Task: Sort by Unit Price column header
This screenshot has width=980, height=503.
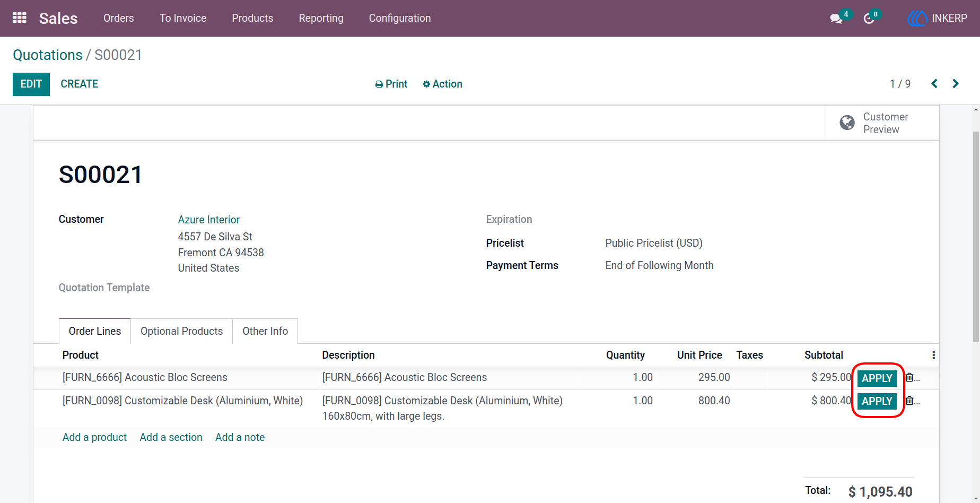Action: (x=699, y=355)
